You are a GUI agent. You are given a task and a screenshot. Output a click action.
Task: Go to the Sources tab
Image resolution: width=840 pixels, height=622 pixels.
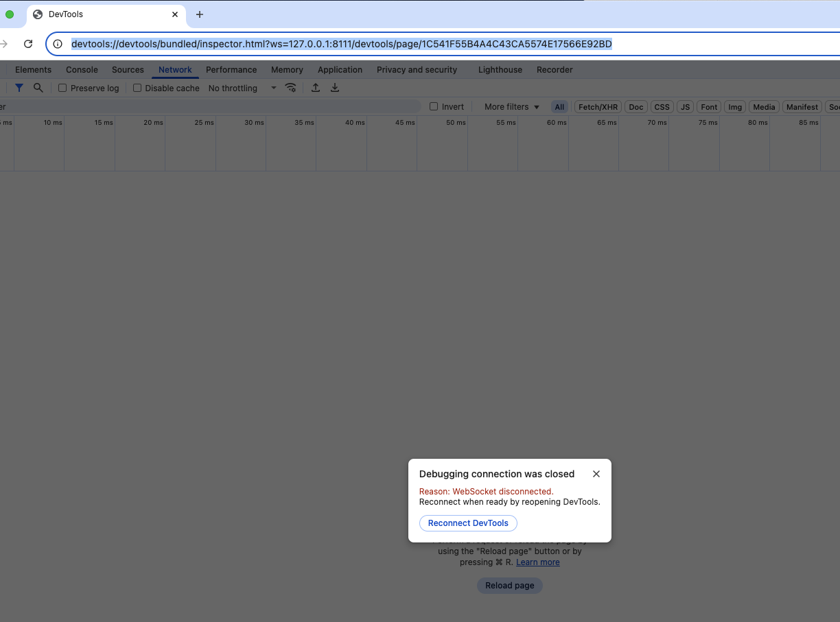[x=128, y=70]
